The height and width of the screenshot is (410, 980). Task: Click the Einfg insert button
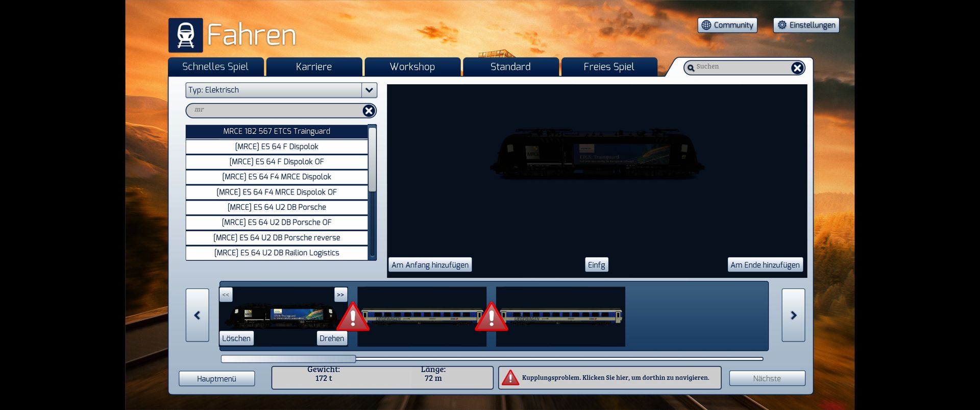point(596,265)
